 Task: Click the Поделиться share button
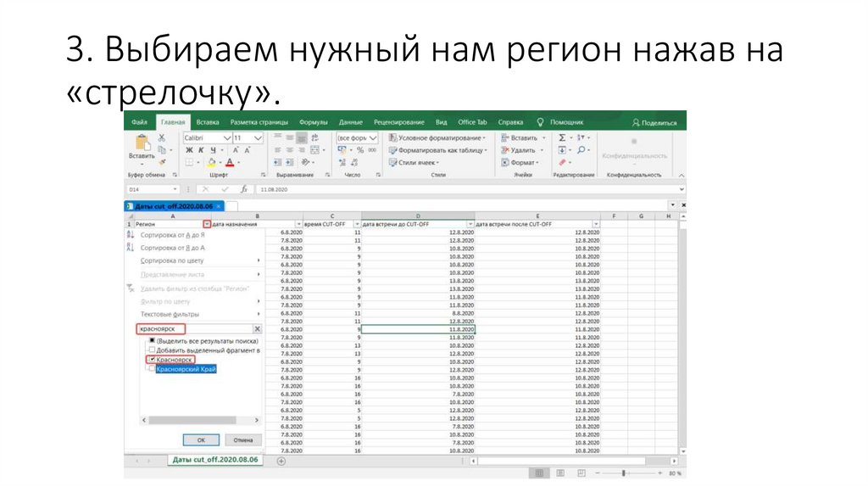[655, 123]
